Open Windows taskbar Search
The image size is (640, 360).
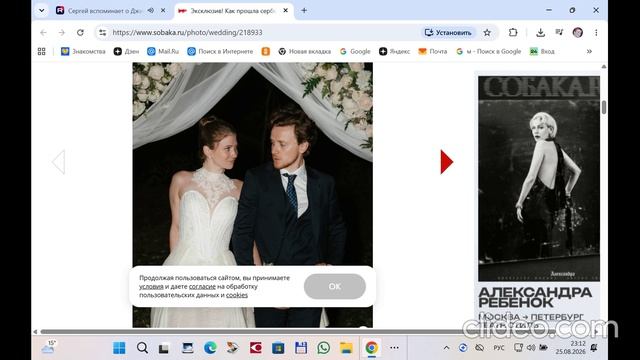click(x=142, y=348)
